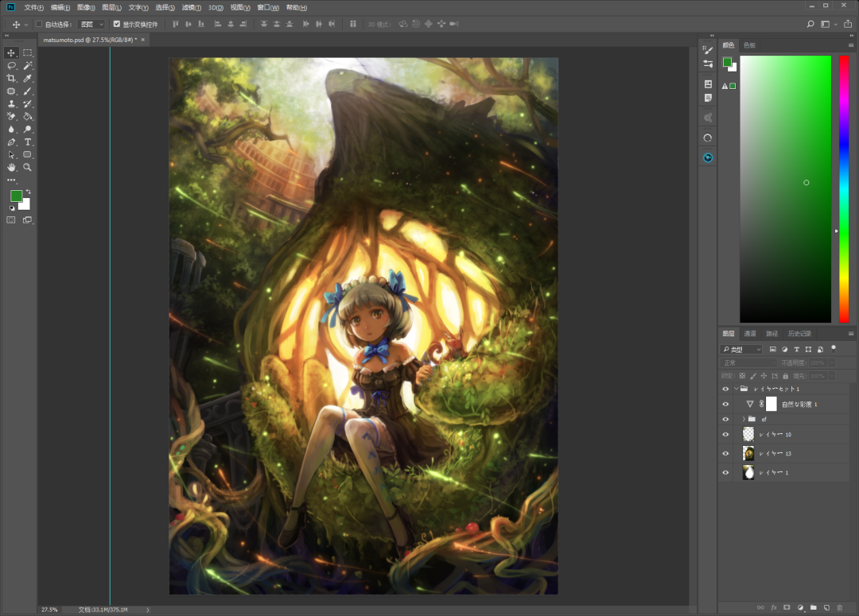The width and height of the screenshot is (859, 616).
Task: Select the Hand tool
Action: [x=11, y=167]
